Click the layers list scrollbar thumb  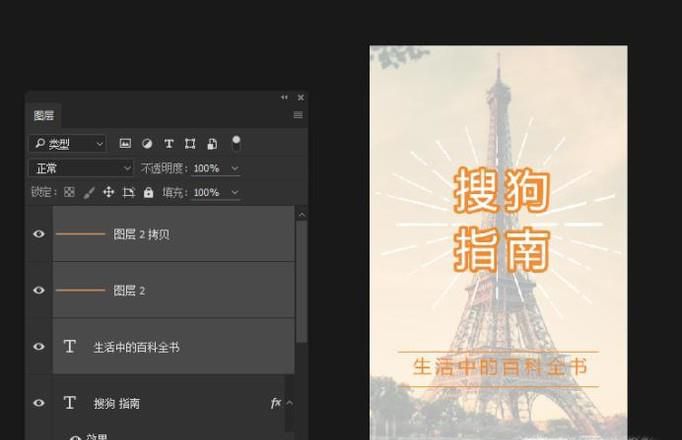(301, 282)
